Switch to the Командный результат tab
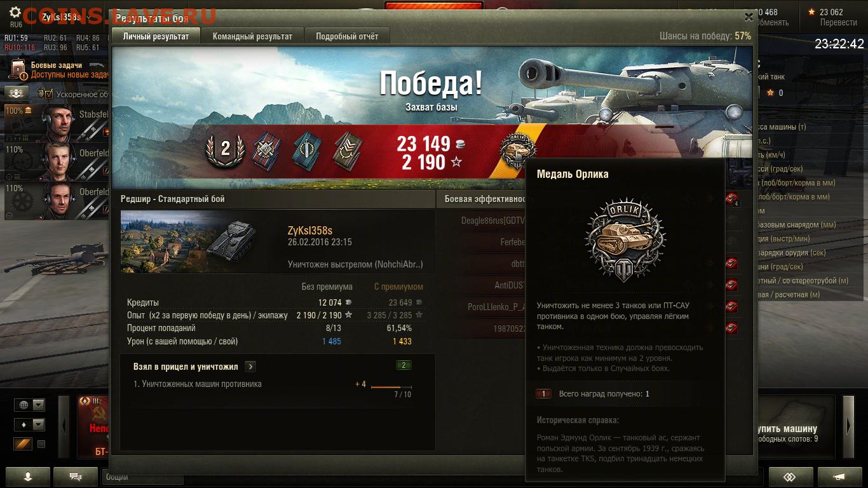Viewport: 868px width, 488px height. click(x=252, y=36)
